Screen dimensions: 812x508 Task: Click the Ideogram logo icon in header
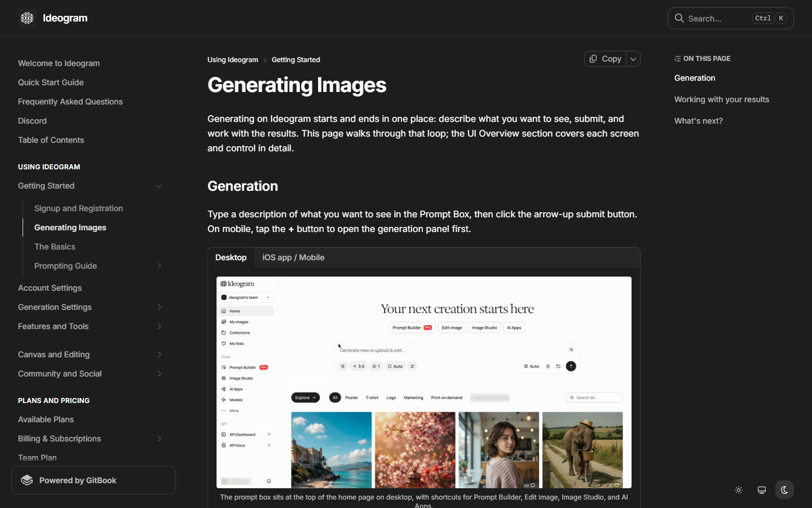pyautogui.click(x=27, y=18)
